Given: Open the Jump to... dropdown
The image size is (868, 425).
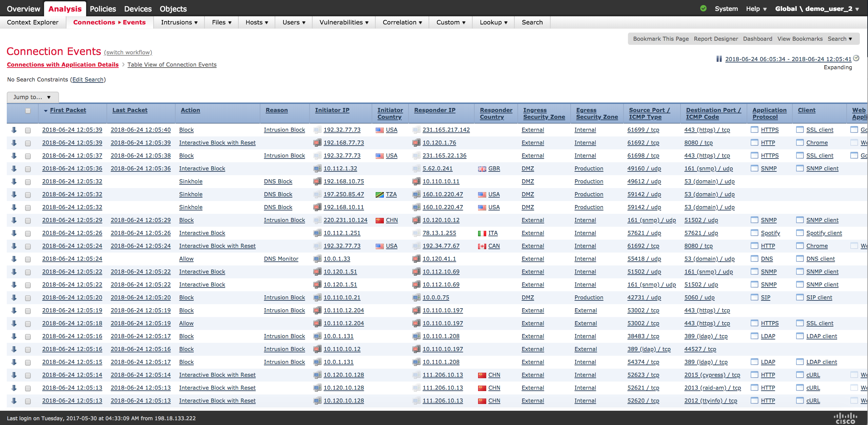Looking at the screenshot, I should (33, 97).
